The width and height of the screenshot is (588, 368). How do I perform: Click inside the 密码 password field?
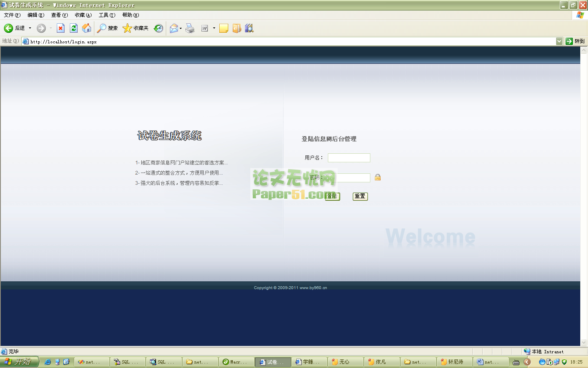coord(349,177)
